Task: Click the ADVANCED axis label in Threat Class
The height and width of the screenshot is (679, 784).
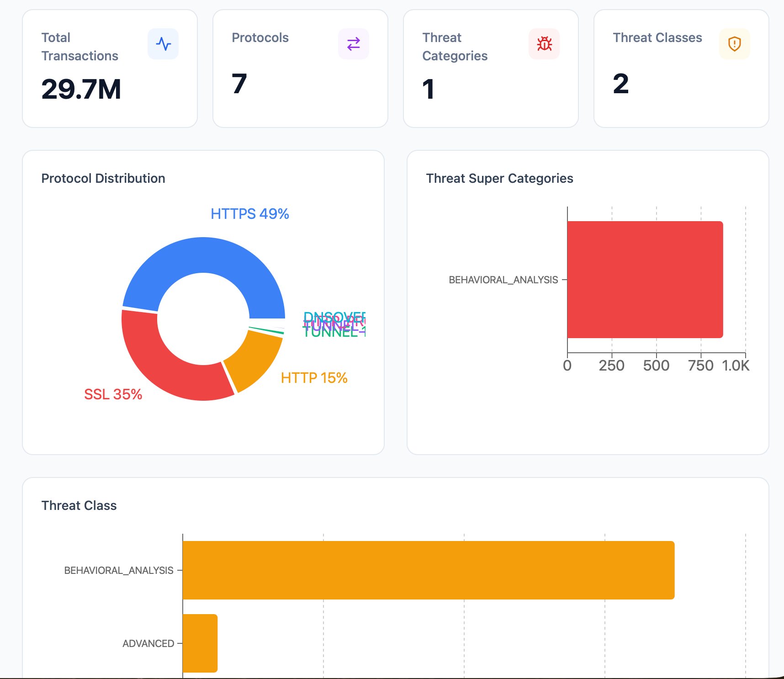Action: pos(148,643)
